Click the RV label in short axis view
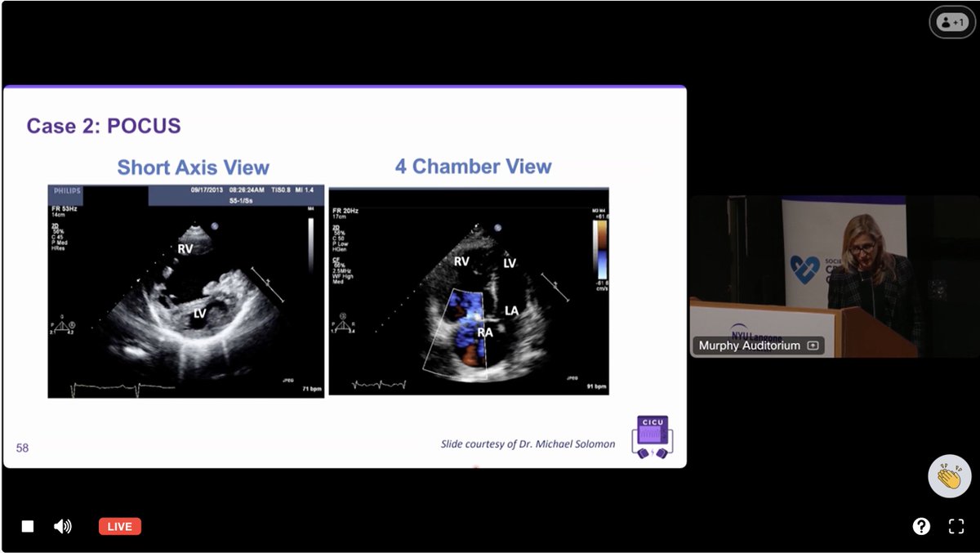The width and height of the screenshot is (980, 553). 185,248
